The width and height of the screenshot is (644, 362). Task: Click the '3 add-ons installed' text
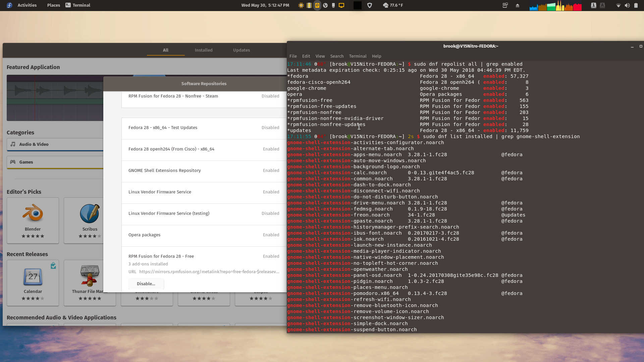pos(148,264)
